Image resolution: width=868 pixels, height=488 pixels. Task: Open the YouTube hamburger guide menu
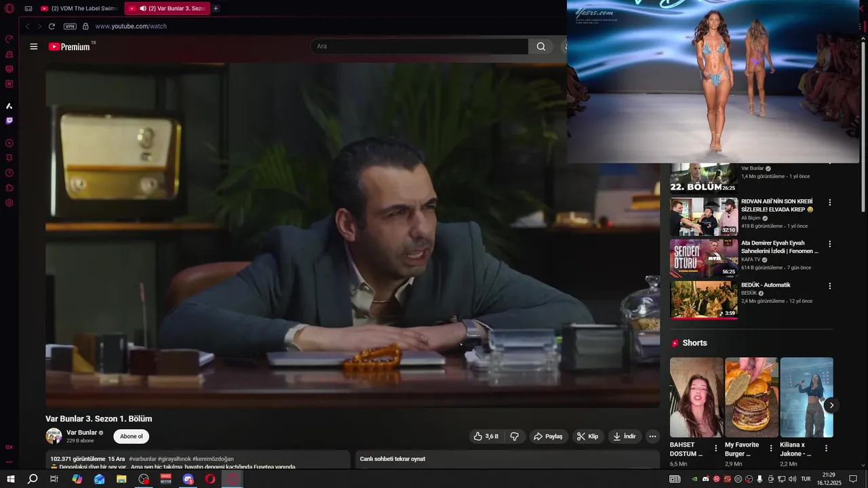coord(34,47)
